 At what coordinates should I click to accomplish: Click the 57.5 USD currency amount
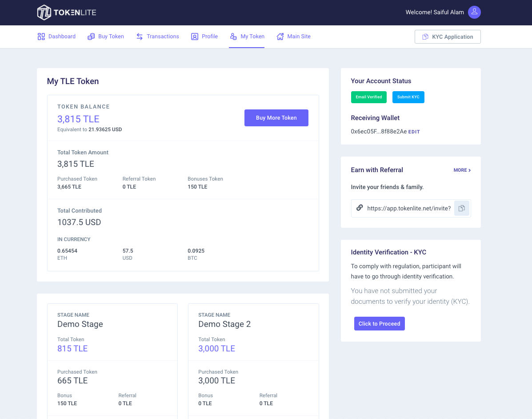click(x=128, y=250)
